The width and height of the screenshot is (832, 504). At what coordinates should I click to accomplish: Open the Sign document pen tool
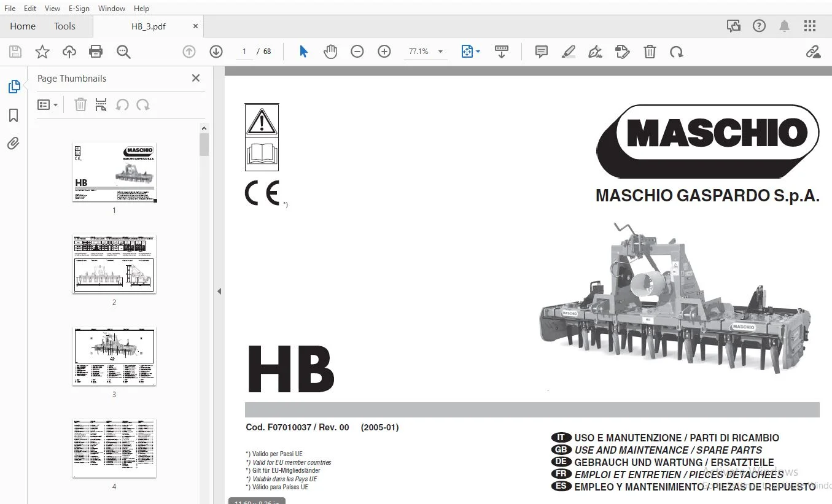click(x=595, y=52)
